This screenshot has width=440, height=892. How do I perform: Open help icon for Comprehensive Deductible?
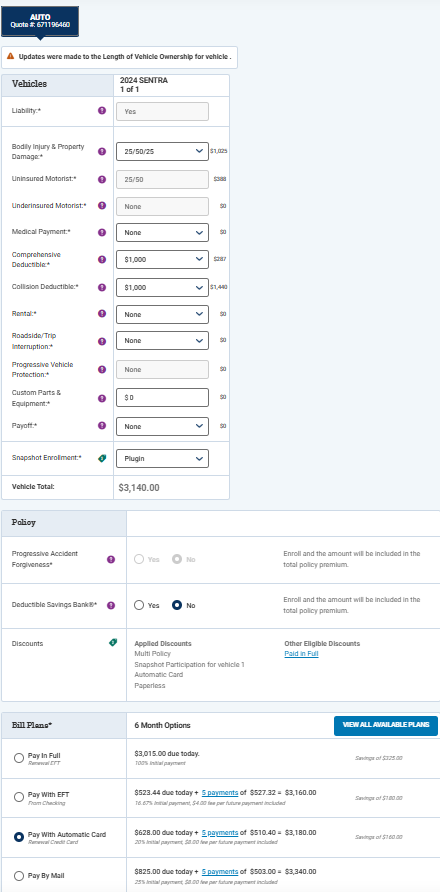(102, 259)
